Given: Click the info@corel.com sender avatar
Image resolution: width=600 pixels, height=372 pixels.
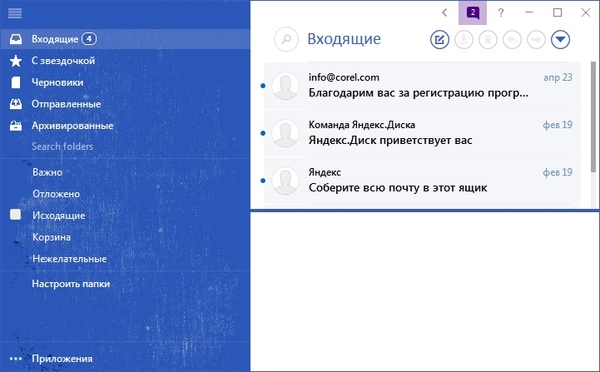Looking at the screenshot, I should pyautogui.click(x=285, y=85).
